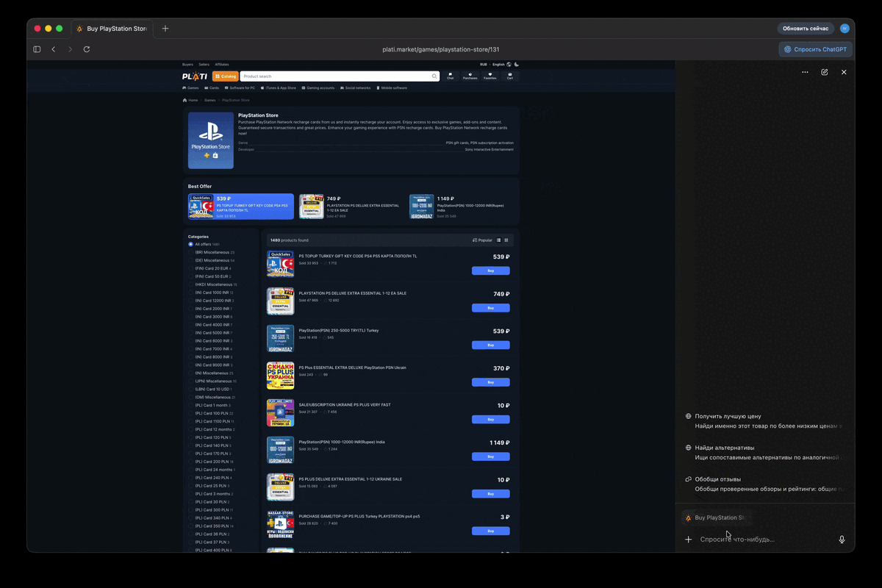Viewport: 882px width, 588px height.
Task: Switch to list view icon
Action: tap(499, 240)
